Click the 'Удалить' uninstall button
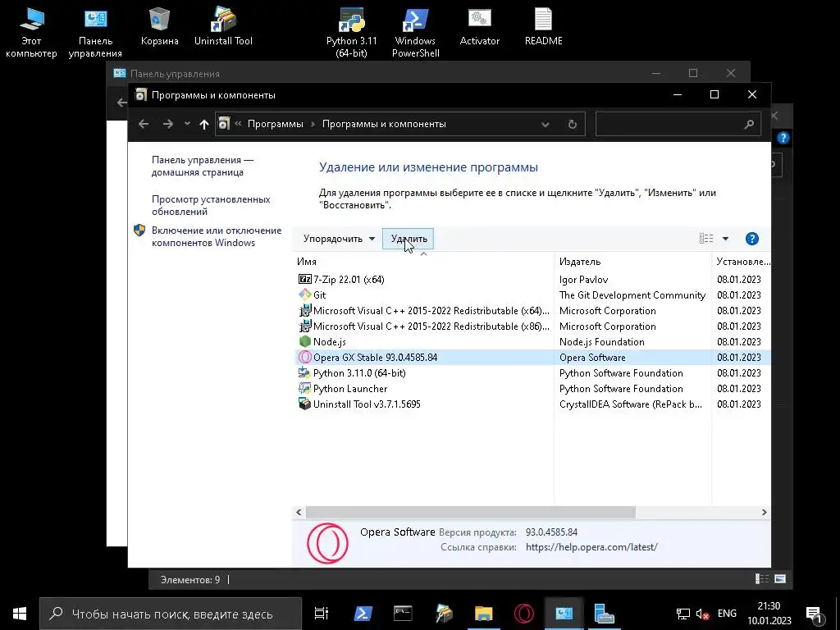 coord(409,239)
